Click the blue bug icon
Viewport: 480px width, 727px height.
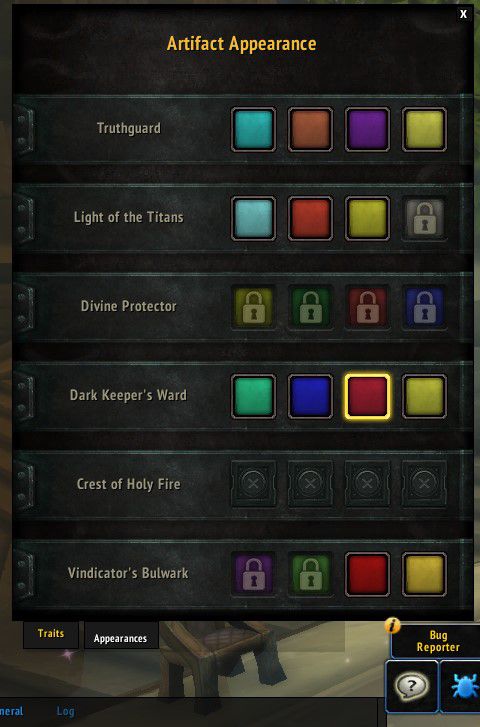(461, 686)
